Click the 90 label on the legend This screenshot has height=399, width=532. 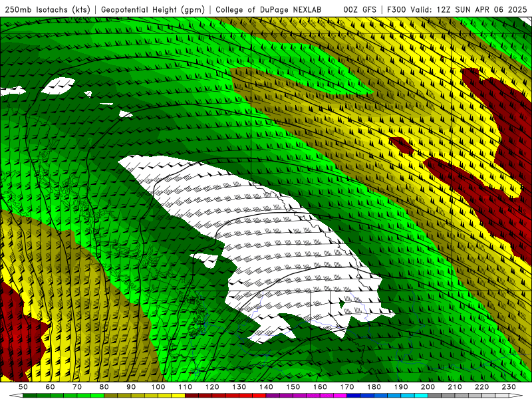(x=131, y=387)
